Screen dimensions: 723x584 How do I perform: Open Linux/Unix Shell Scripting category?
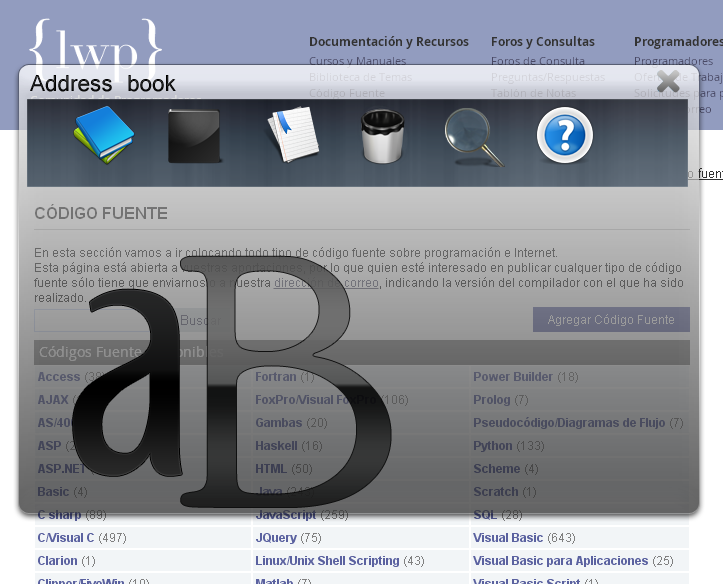(x=327, y=561)
